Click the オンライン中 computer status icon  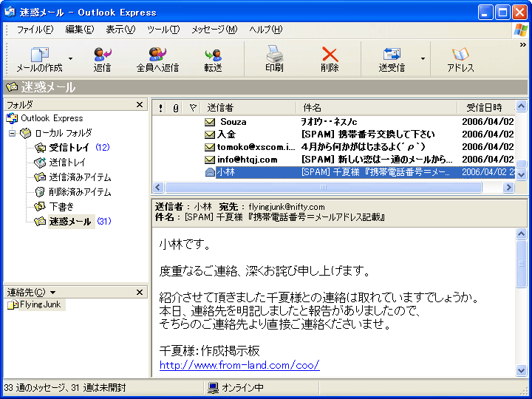pyautogui.click(x=213, y=387)
